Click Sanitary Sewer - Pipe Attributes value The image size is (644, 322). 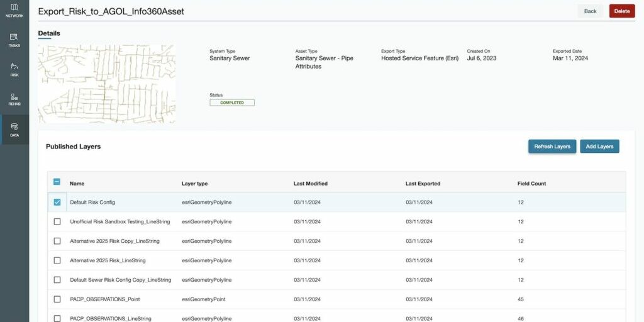pos(325,62)
